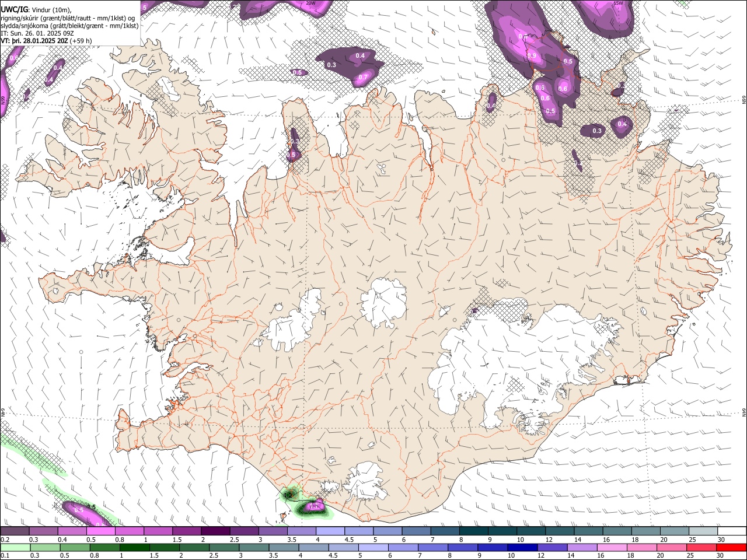
Task: Click the Hofsjökull glacier in central Iceland
Action: [x=383, y=303]
